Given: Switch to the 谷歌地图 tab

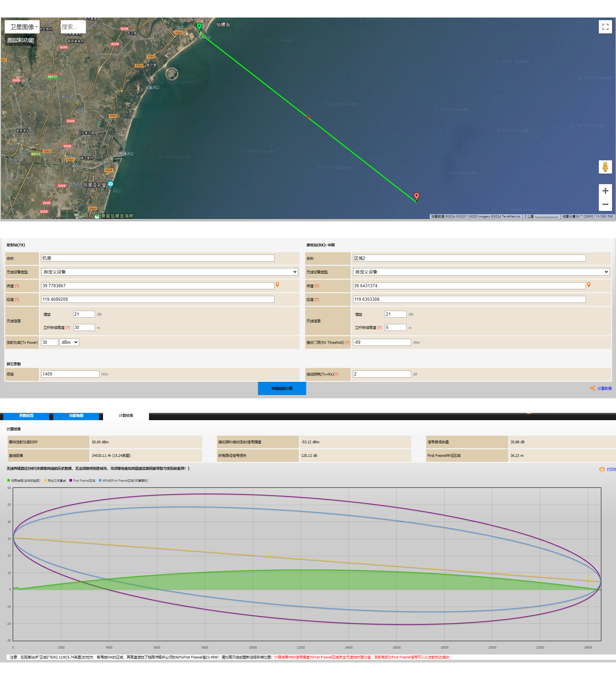Looking at the screenshot, I should [x=76, y=416].
